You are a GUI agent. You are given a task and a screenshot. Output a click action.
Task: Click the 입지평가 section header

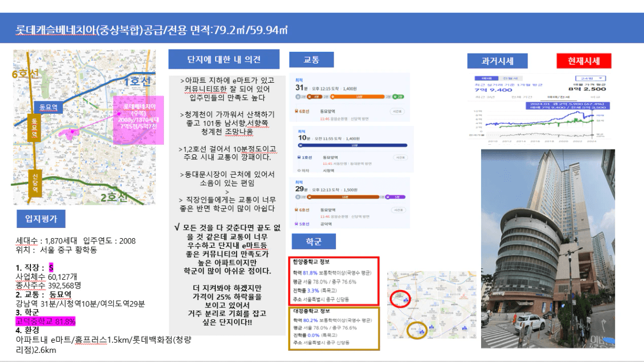42,218
